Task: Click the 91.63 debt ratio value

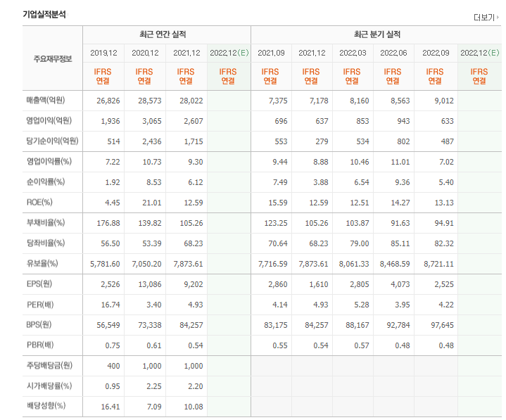Action: point(400,223)
